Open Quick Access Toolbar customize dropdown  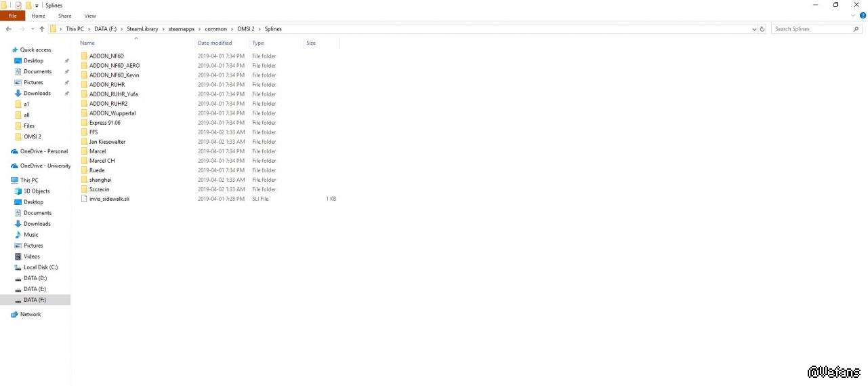click(37, 5)
